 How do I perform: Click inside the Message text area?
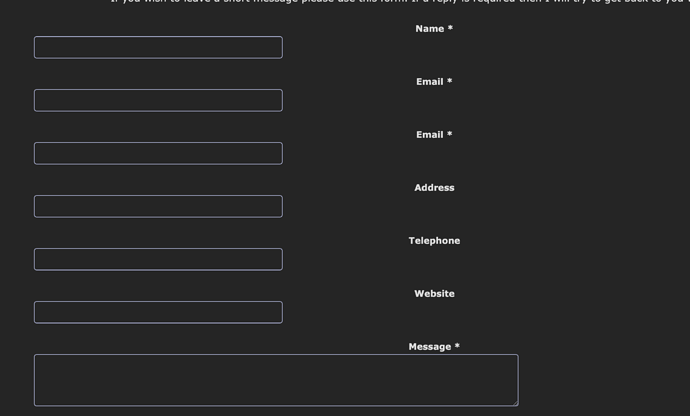tap(276, 380)
